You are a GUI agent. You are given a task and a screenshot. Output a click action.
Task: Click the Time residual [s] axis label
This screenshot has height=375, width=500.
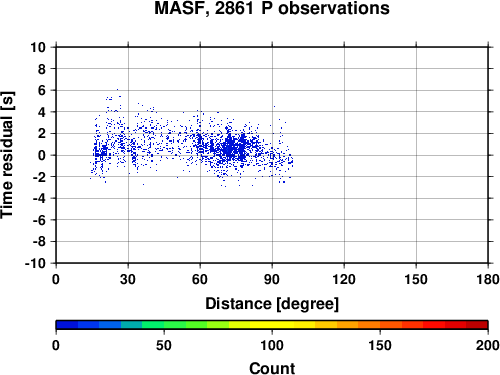point(7,155)
